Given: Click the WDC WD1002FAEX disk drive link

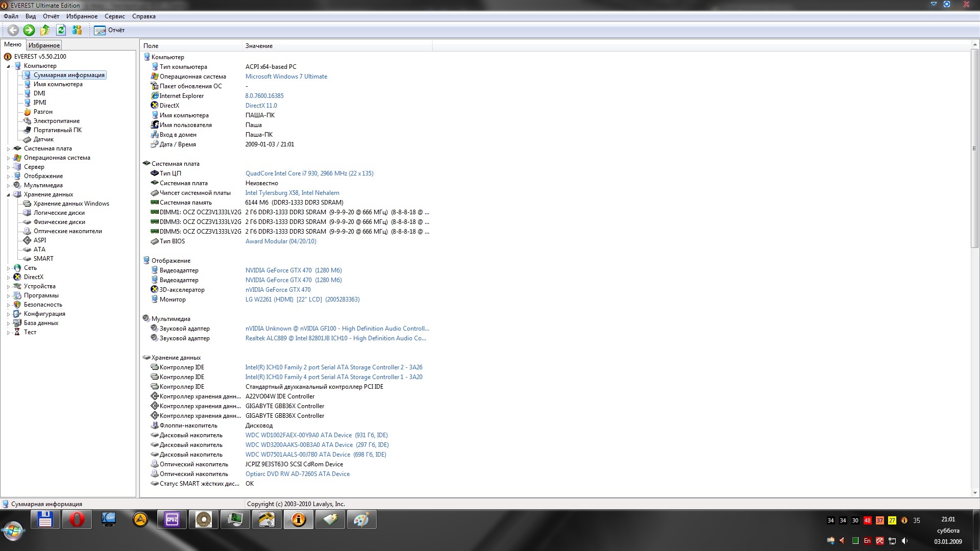Looking at the screenshot, I should (x=316, y=435).
